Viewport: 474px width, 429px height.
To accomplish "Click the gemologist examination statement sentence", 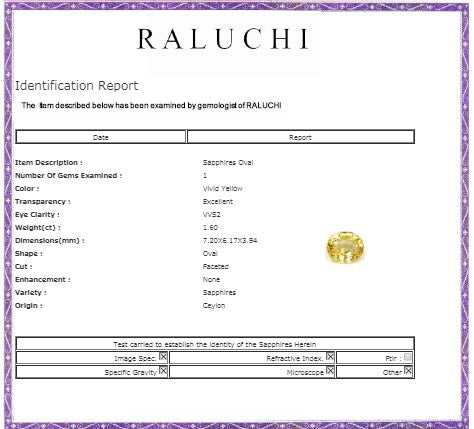I will (151, 105).
